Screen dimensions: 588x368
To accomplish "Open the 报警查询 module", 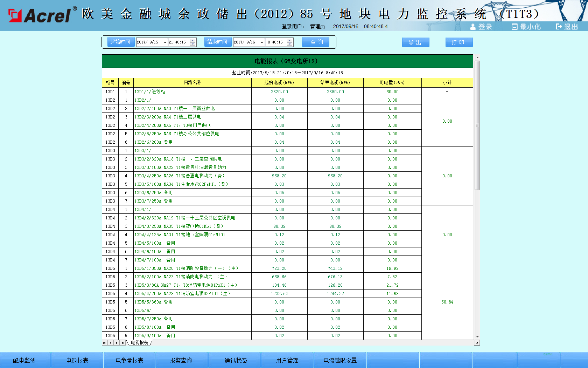I will click(x=182, y=360).
